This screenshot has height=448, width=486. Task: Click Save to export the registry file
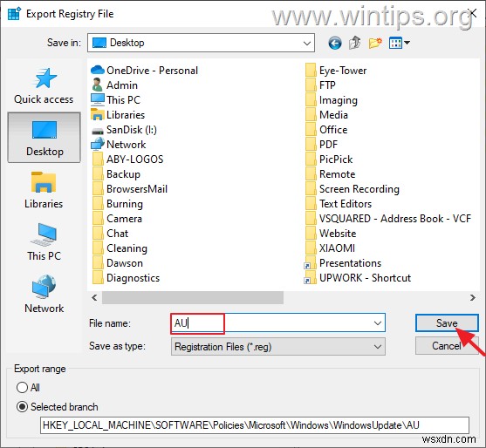[447, 323]
